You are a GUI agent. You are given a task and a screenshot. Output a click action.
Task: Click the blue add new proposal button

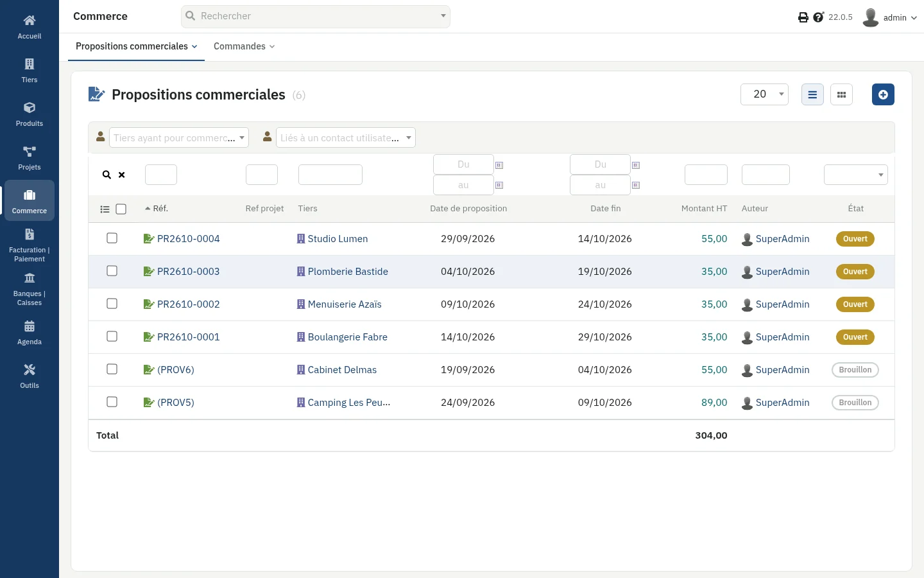pyautogui.click(x=883, y=94)
